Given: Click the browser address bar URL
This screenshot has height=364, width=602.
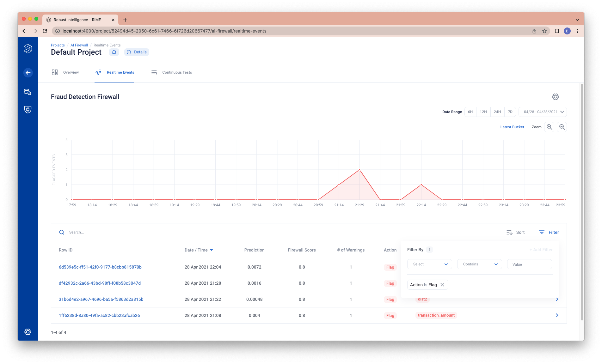Looking at the screenshot, I should point(164,31).
